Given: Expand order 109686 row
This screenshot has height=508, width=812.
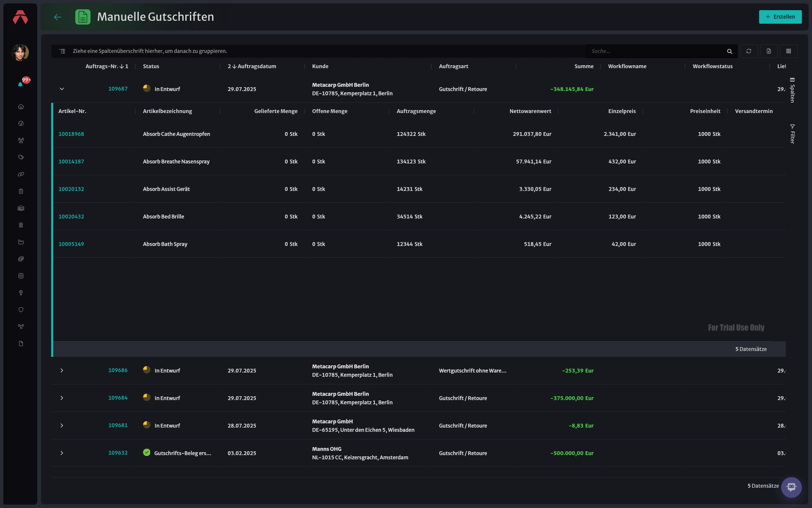Looking at the screenshot, I should coord(62,370).
